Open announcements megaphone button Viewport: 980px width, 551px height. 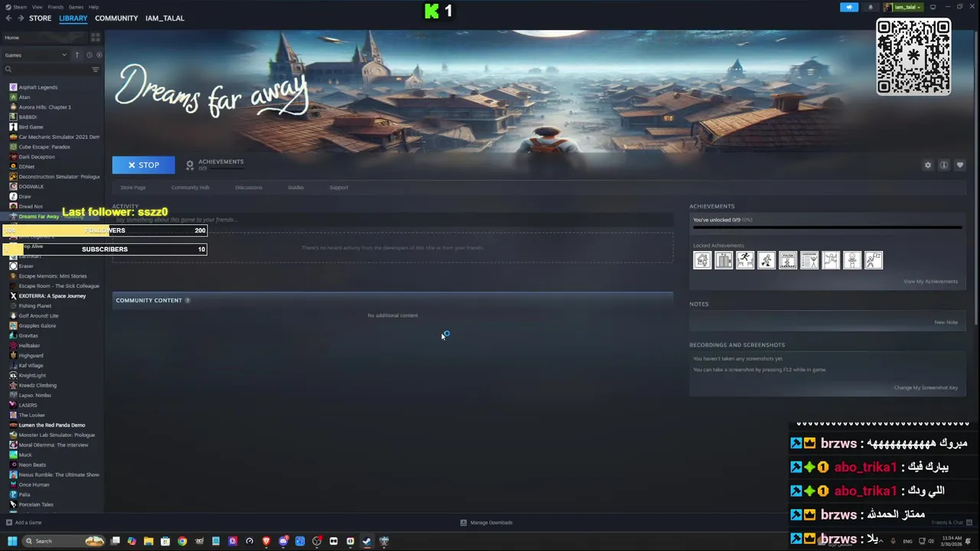click(x=849, y=7)
